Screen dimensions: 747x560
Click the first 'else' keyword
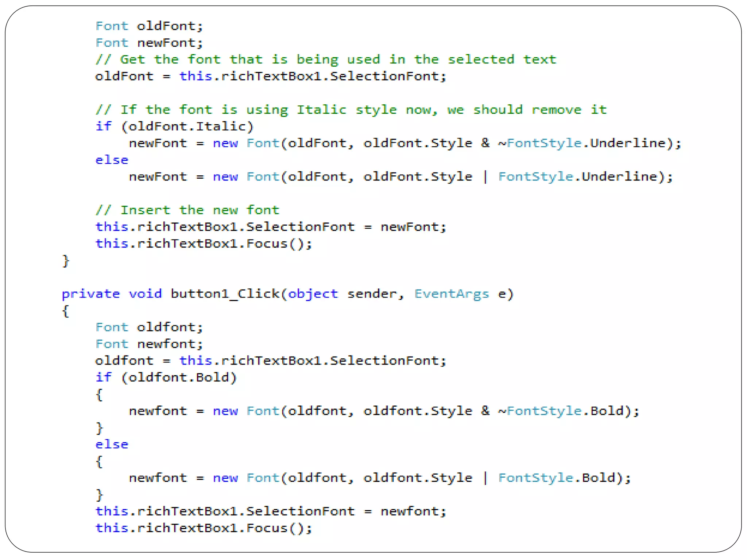(112, 160)
